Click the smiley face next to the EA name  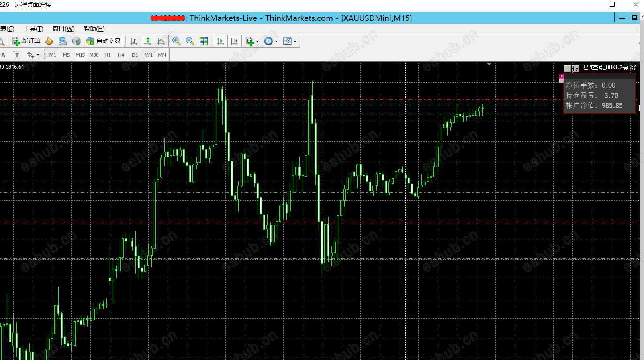pos(634,67)
